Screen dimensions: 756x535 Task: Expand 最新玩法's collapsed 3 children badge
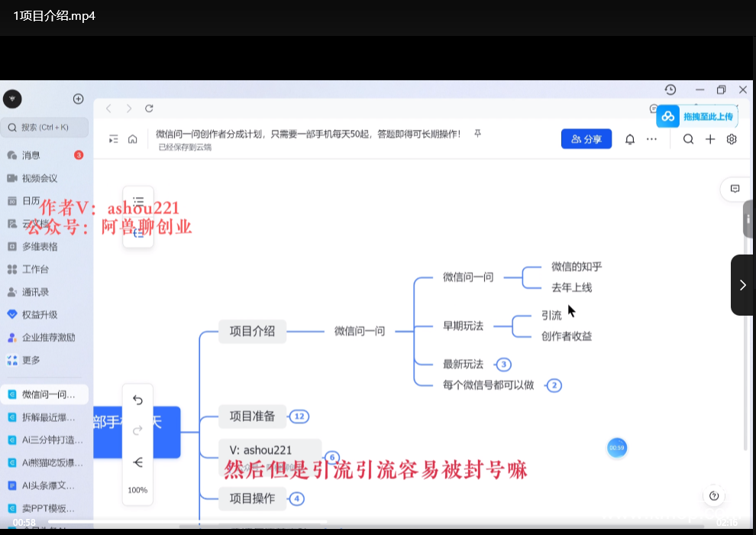(x=503, y=365)
